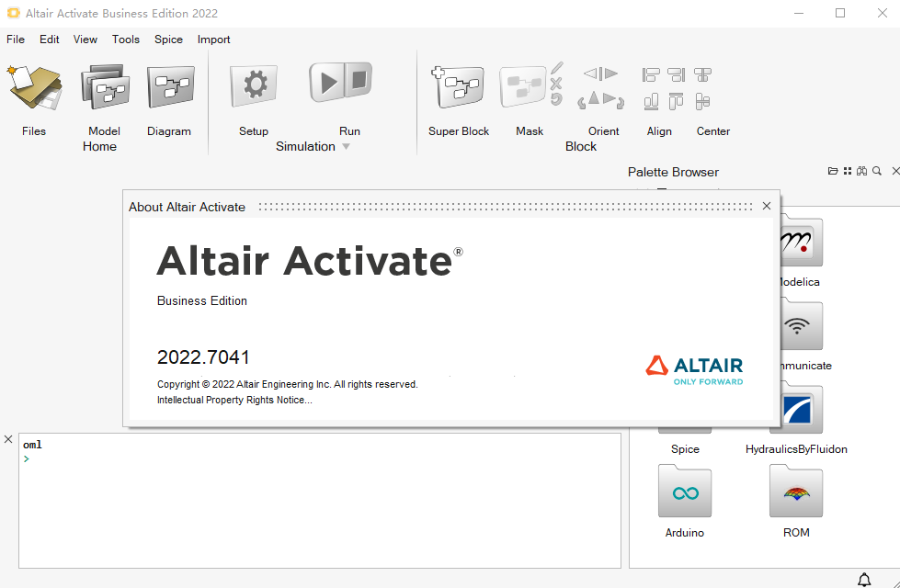The width and height of the screenshot is (900, 588).
Task: Align selected blocks to the right
Action: click(x=676, y=74)
